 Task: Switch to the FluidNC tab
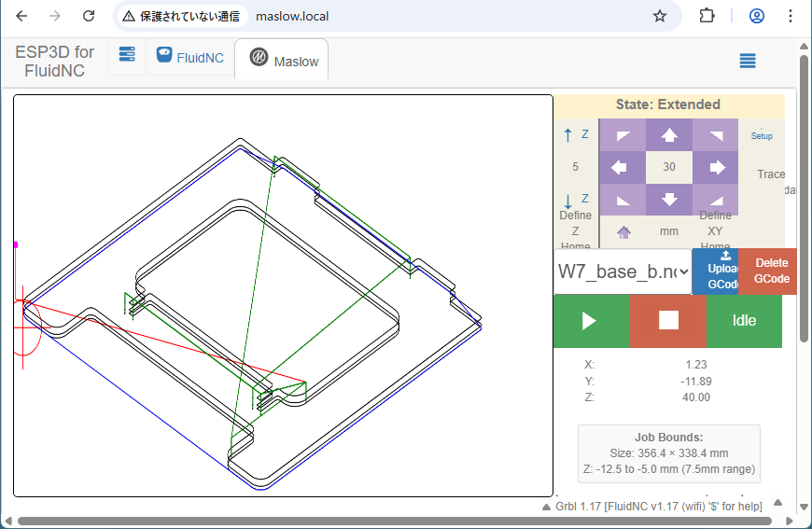[190, 57]
